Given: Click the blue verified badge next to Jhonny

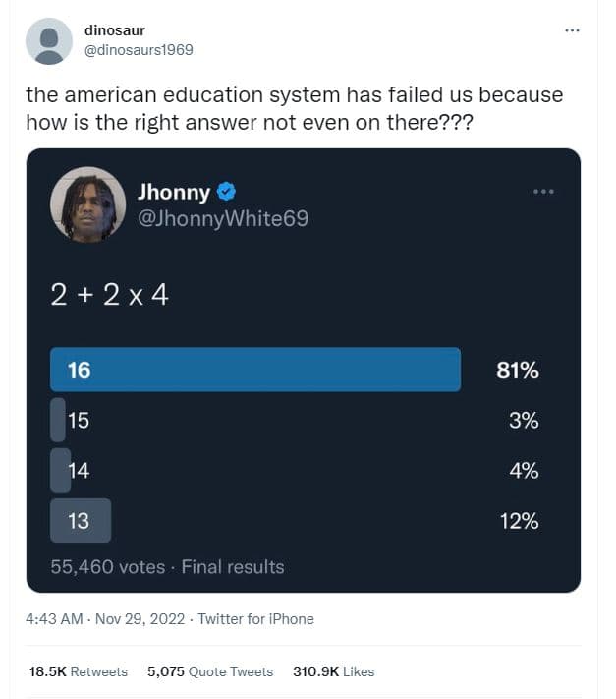Looking at the screenshot, I should 226,192.
